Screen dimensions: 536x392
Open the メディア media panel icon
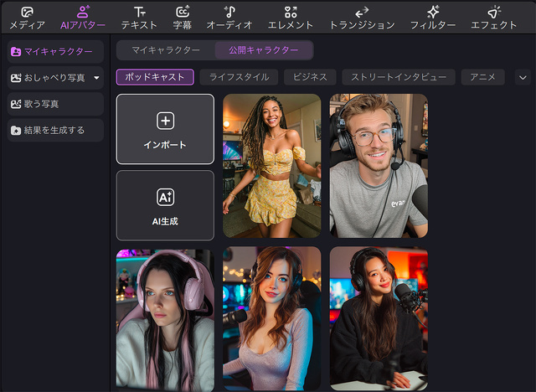(27, 13)
